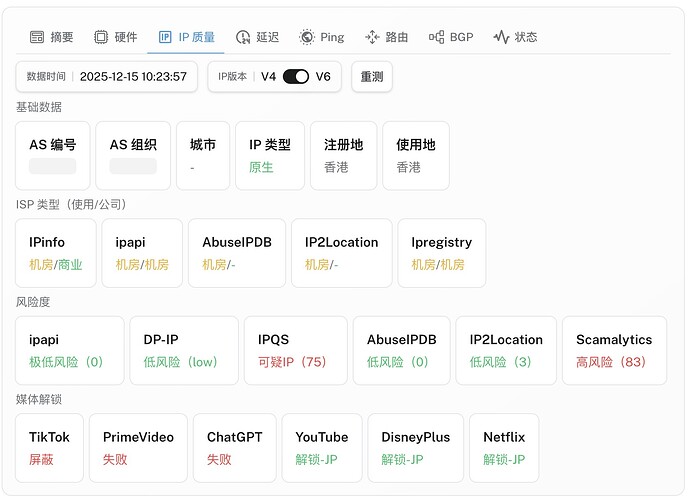689x499 pixels.
Task: Click the clock icon beside 延迟
Action: [x=243, y=37]
